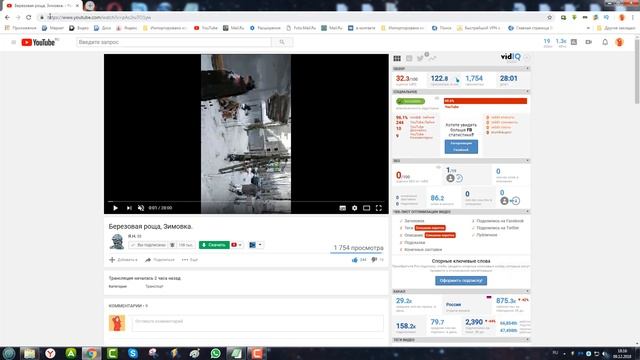The image size is (640, 360).
Task: Select the vidIQ Twitter tab icon
Action: coord(420,58)
